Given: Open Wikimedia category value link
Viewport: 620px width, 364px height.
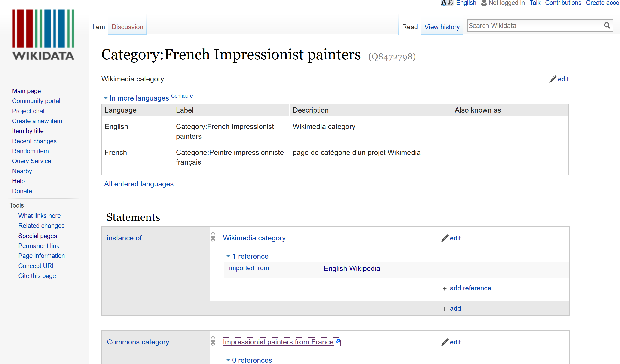Looking at the screenshot, I should pyautogui.click(x=254, y=238).
